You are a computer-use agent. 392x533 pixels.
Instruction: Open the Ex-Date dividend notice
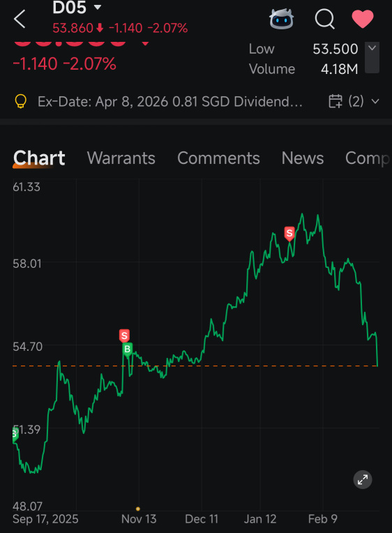170,102
